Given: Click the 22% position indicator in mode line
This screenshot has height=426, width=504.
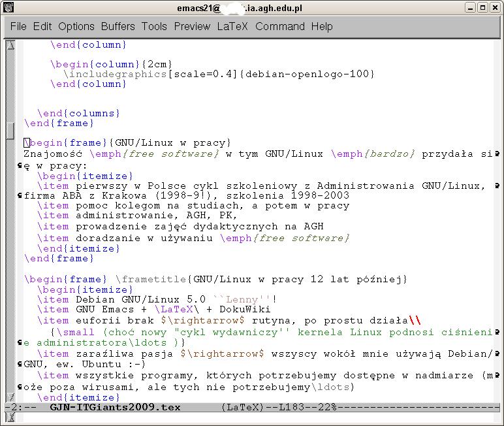Looking at the screenshot, I should (327, 407).
